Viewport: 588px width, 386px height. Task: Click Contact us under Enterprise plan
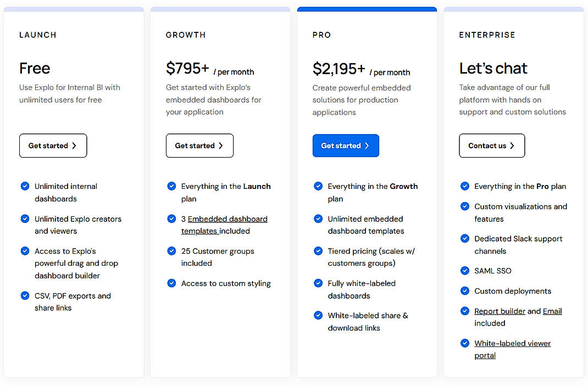(x=492, y=146)
